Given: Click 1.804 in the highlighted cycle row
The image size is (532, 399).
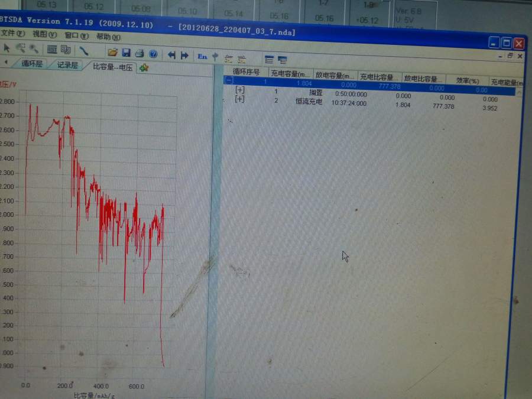Looking at the screenshot, I should [304, 83].
